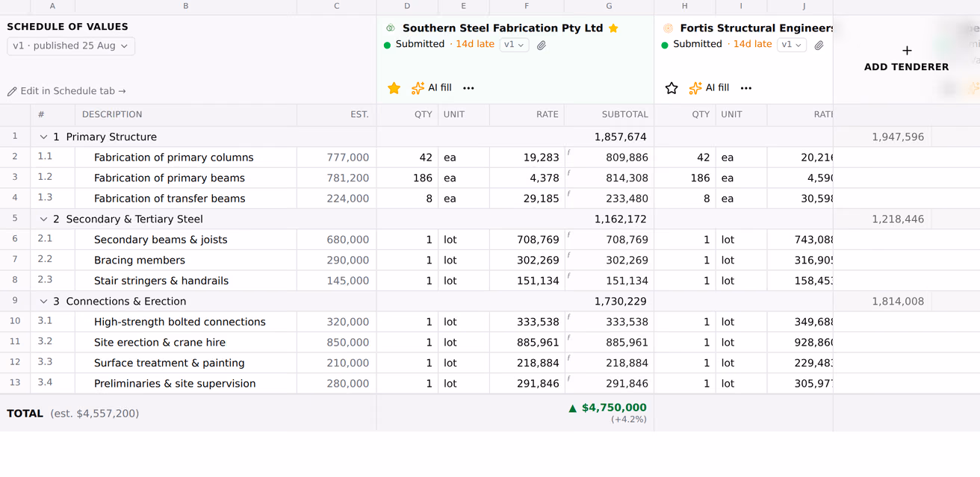Collapse section 2 Secondary & Tertiary Steel
980x477 pixels.
[43, 219]
